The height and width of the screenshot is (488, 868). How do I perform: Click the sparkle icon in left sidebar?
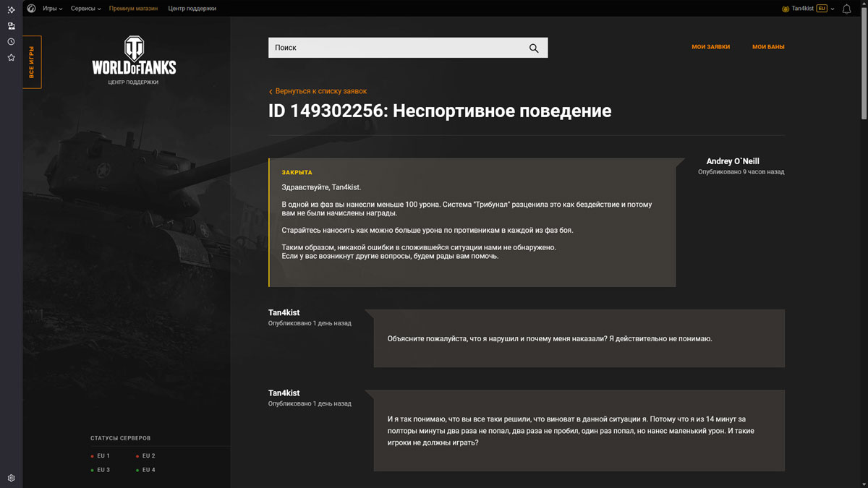tap(11, 9)
